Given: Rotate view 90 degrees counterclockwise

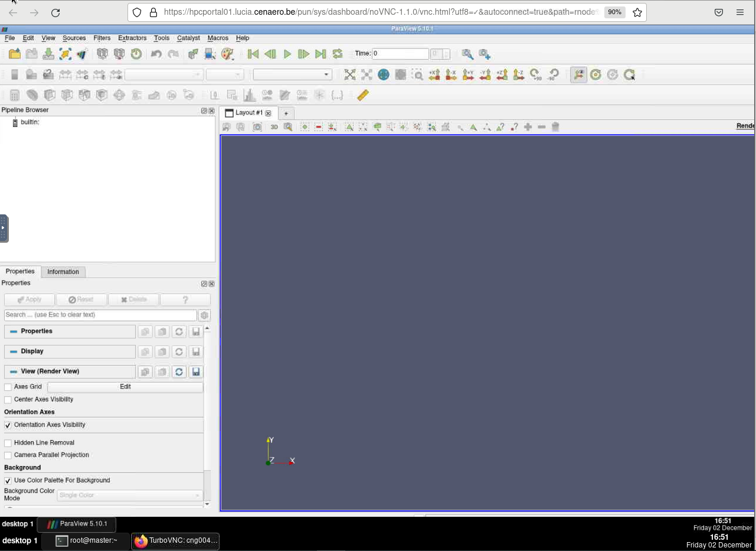Looking at the screenshot, I should point(553,74).
